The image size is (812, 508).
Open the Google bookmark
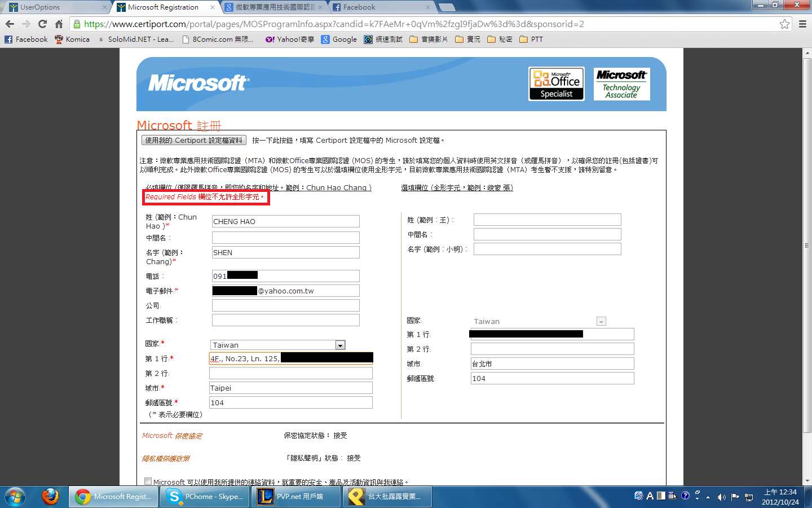pos(339,39)
